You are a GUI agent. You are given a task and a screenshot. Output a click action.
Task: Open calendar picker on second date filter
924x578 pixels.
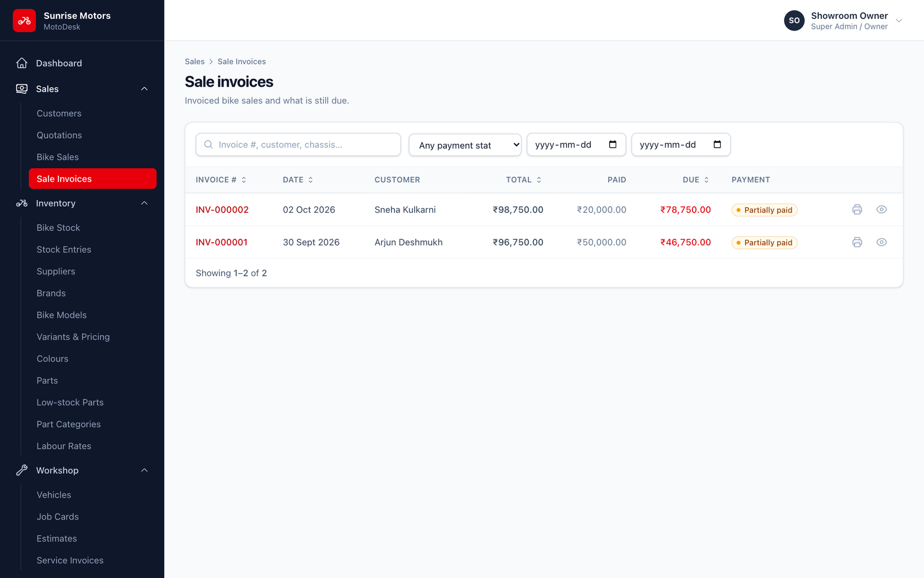pyautogui.click(x=717, y=144)
